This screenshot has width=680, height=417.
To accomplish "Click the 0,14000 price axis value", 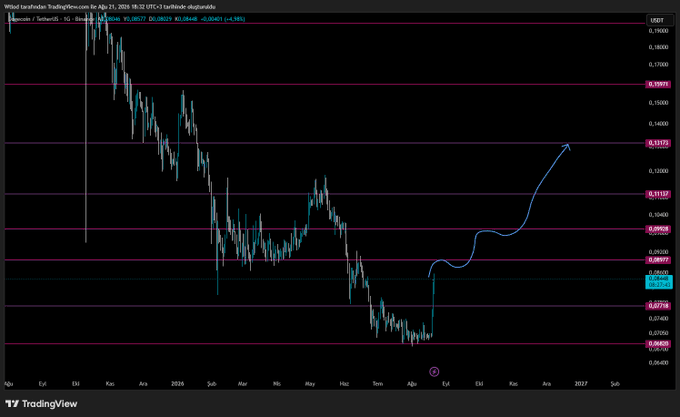I will [x=658, y=124].
